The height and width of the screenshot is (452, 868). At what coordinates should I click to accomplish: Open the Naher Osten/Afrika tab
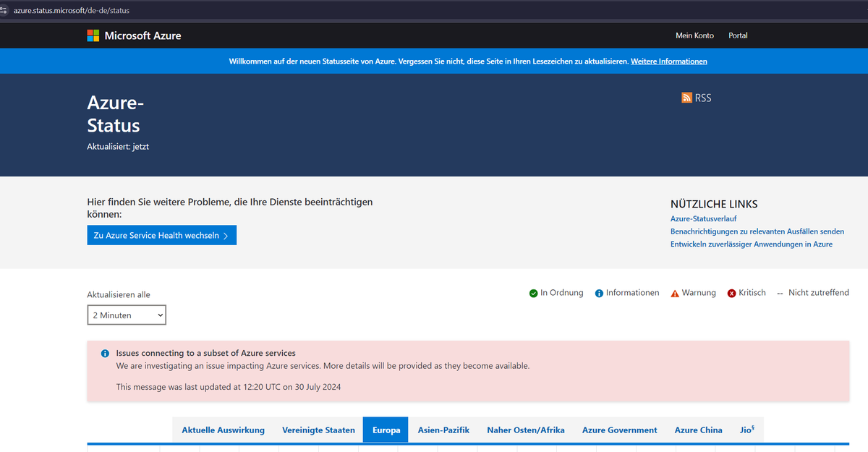pyautogui.click(x=526, y=430)
